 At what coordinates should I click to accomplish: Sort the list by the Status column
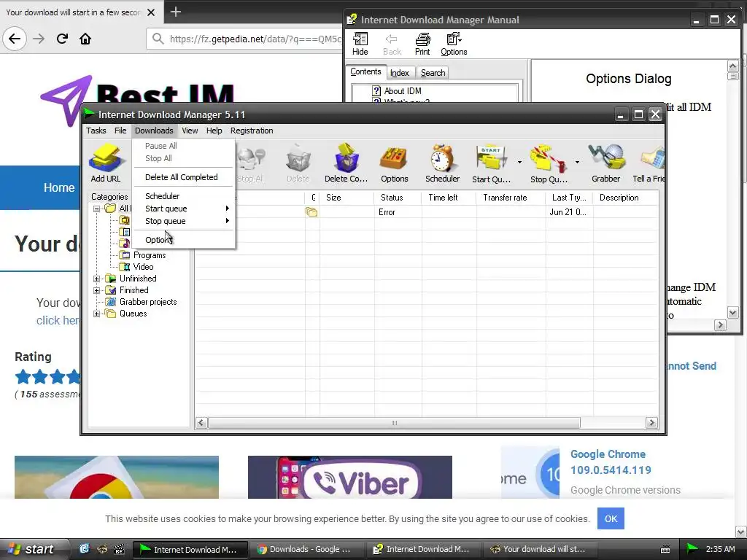398,197
